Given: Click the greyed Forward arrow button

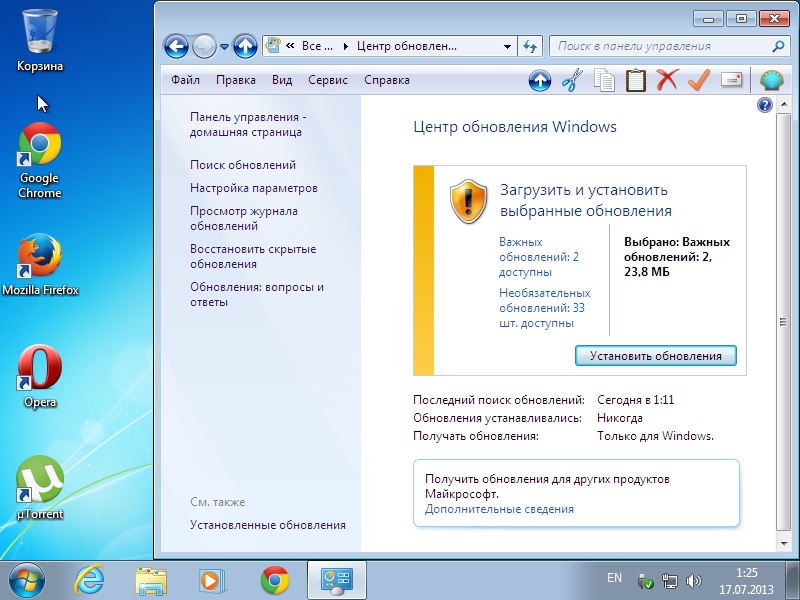Looking at the screenshot, I should pyautogui.click(x=204, y=47).
